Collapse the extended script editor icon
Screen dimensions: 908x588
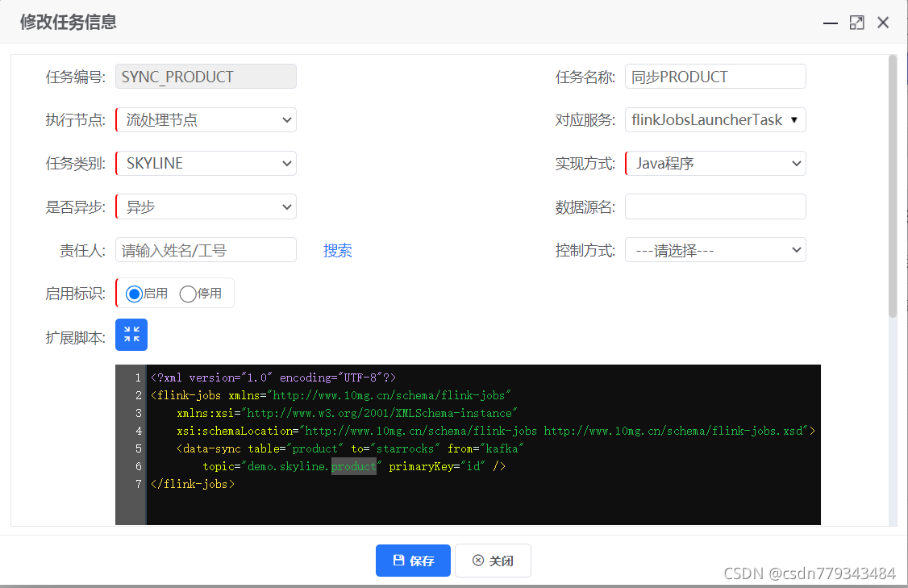(131, 334)
